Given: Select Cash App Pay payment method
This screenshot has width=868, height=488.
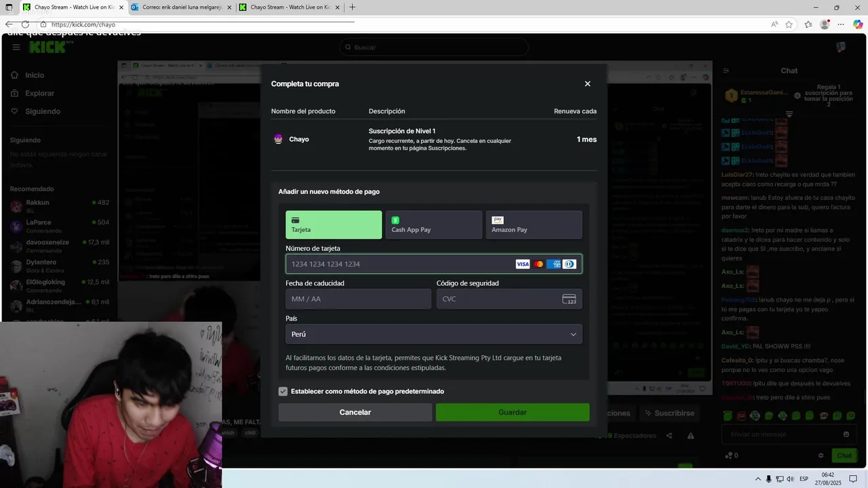Looking at the screenshot, I should pos(434,224).
